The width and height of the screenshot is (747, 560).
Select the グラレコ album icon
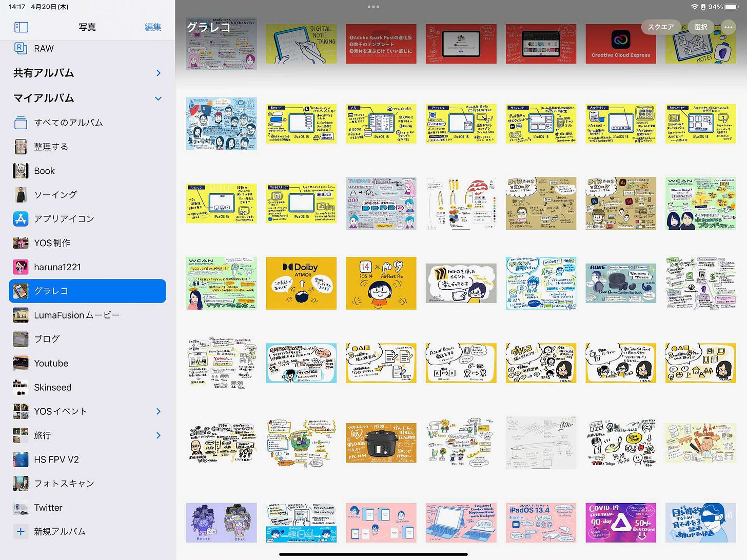tap(21, 291)
